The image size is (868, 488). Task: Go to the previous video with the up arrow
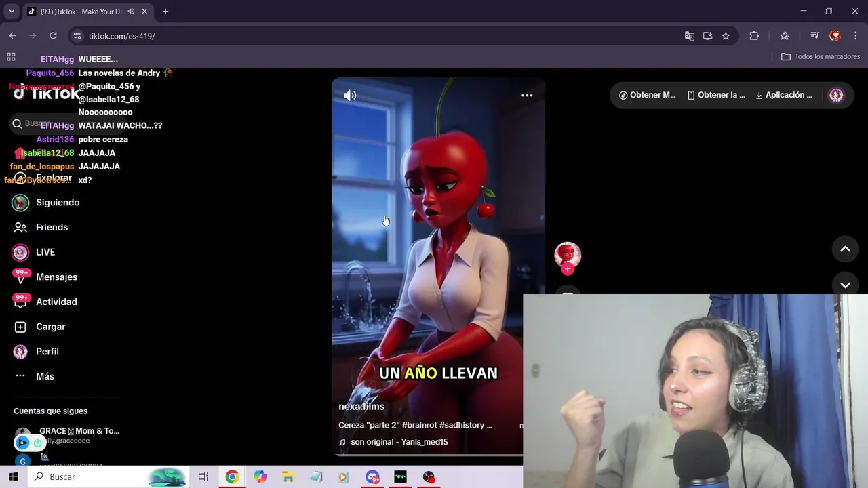pos(845,249)
